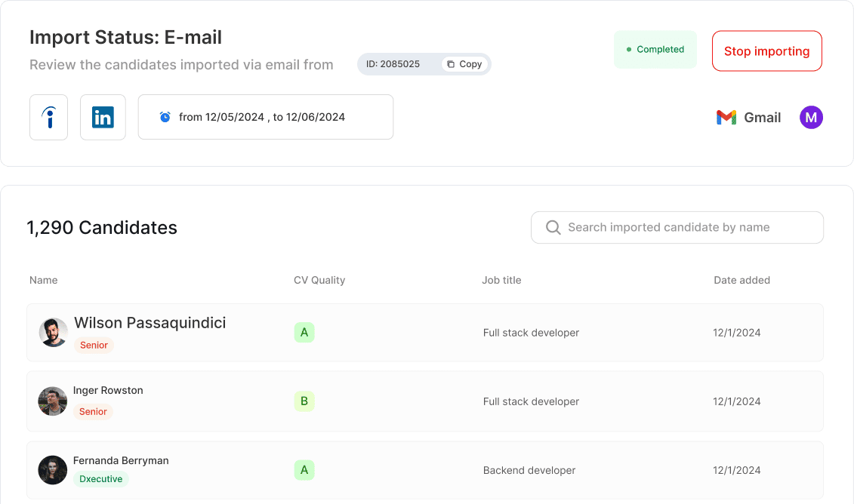Click the Senior tag under Wilson Passaquindici
This screenshot has height=504, width=854.
tap(94, 345)
